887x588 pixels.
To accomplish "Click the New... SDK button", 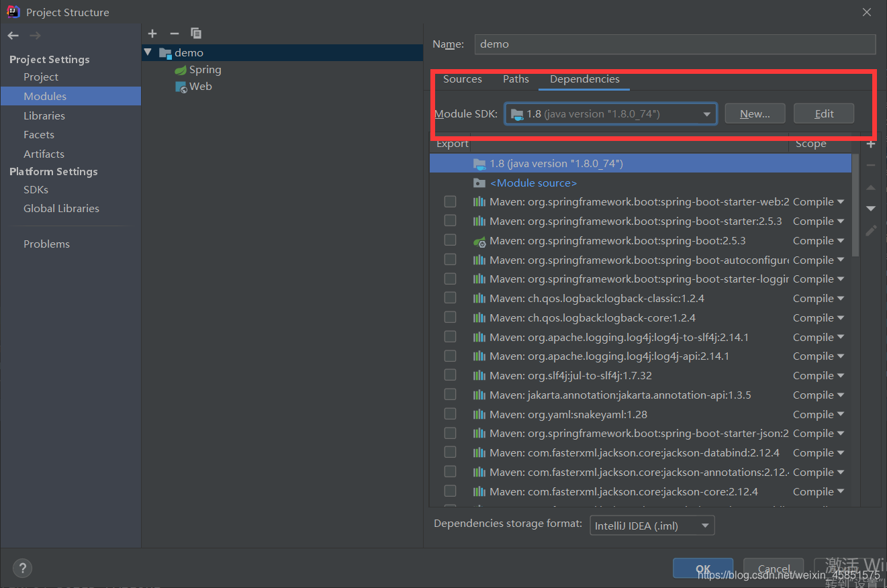I will point(755,114).
